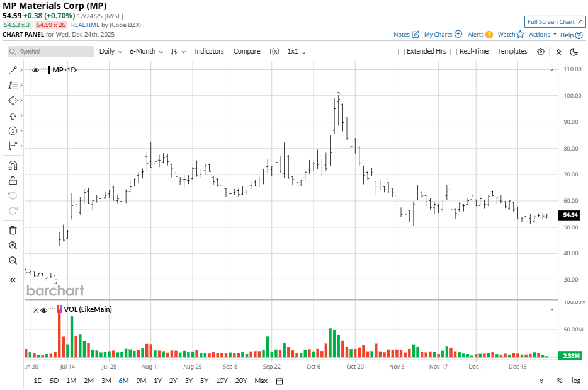Open the measurement range tool
Image resolution: width=588 pixels, height=390 pixels.
(x=13, y=146)
